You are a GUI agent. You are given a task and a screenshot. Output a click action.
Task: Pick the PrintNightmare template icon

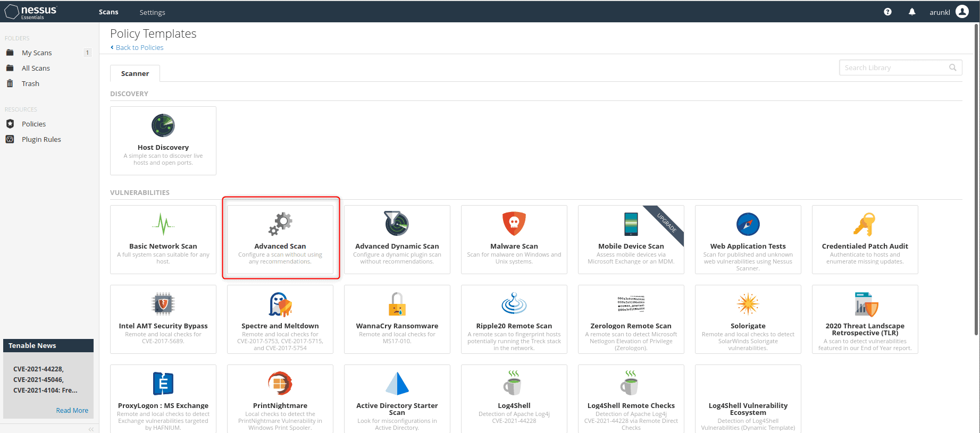click(280, 384)
